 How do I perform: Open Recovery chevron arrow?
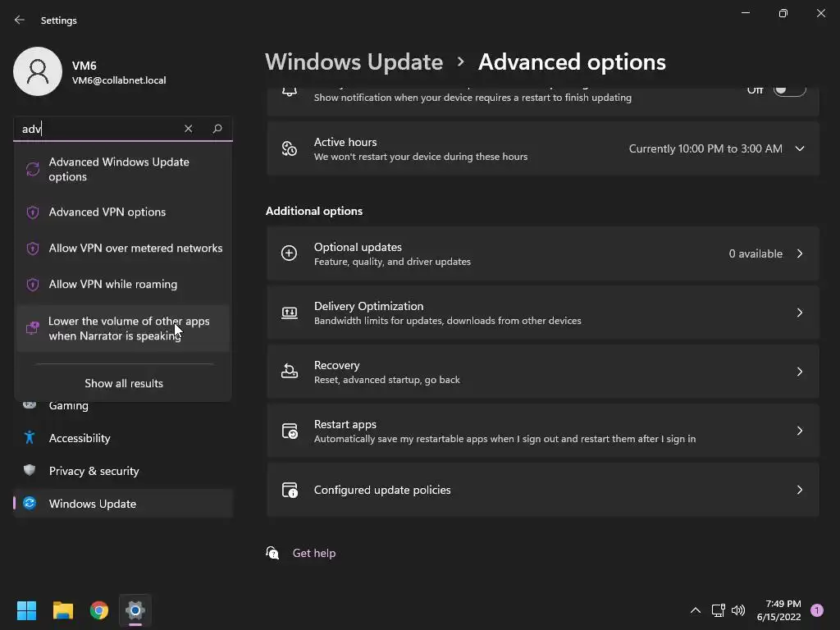pyautogui.click(x=799, y=372)
